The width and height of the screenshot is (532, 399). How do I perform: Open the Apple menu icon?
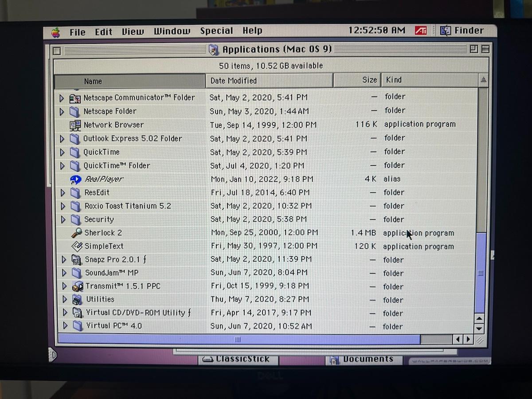coord(55,32)
